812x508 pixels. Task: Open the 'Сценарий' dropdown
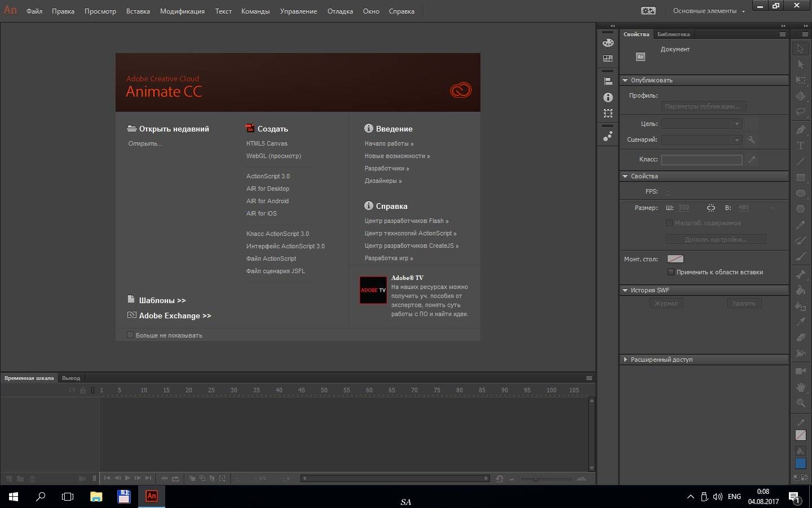click(x=701, y=139)
